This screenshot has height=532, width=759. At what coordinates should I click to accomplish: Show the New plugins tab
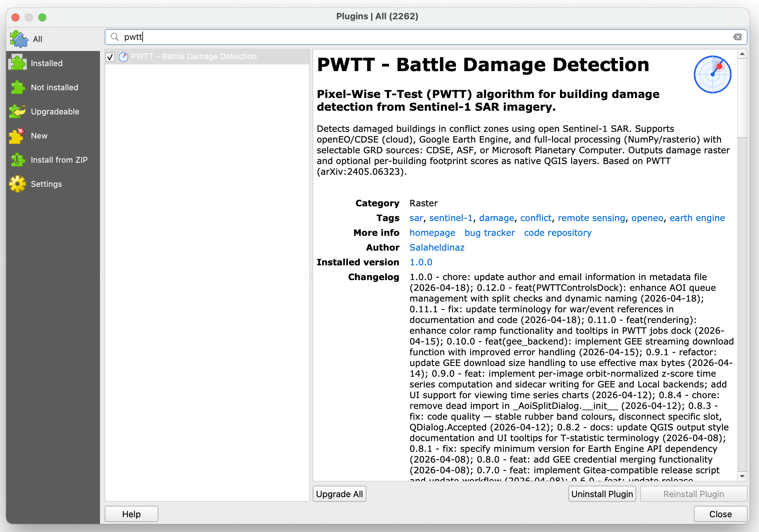tap(53, 136)
